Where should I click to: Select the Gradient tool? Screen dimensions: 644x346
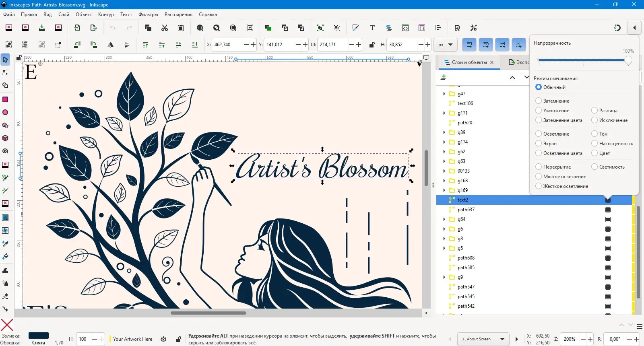point(5,218)
